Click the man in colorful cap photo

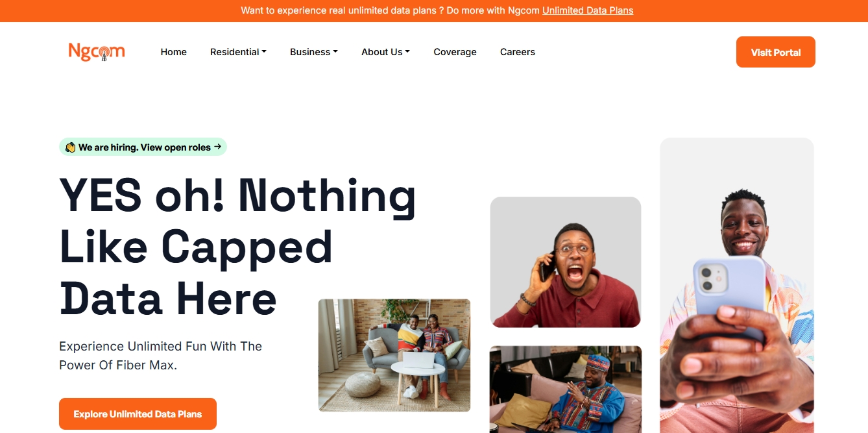566,390
